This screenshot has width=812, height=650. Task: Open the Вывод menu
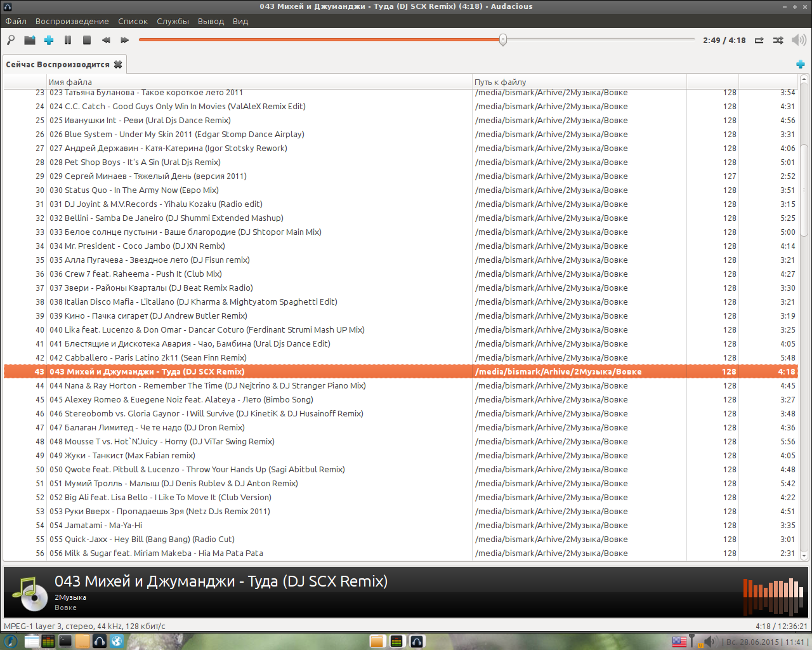[211, 21]
